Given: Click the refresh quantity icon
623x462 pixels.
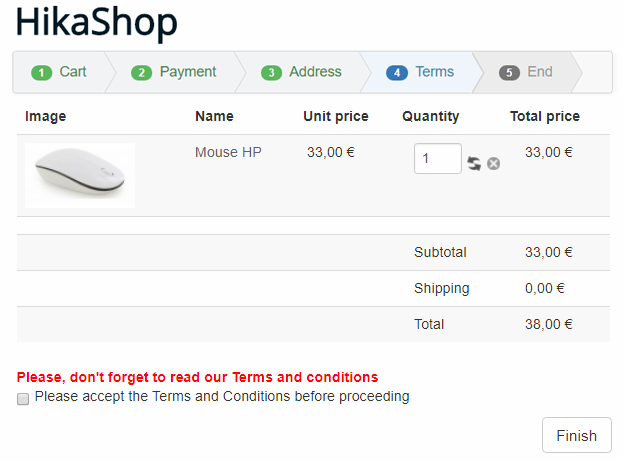Looking at the screenshot, I should [x=474, y=163].
